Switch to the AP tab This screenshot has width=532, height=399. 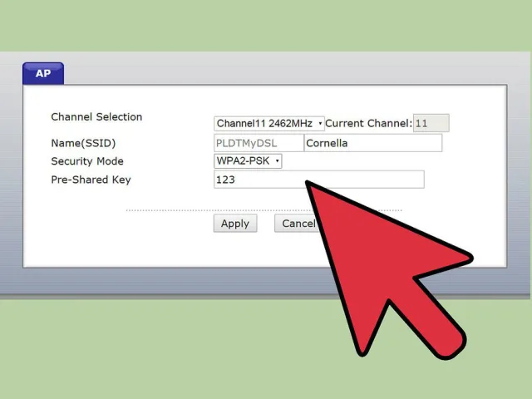tap(43, 73)
